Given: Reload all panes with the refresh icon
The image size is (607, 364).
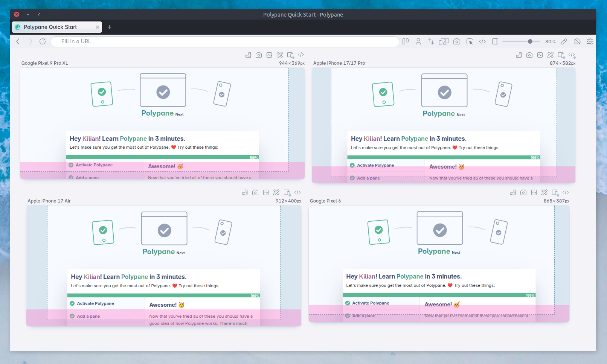Looking at the screenshot, I should (43, 41).
